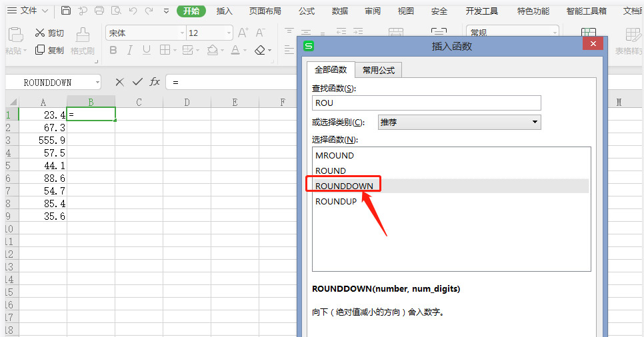Viewport: 644px width, 337px height.
Task: Click the formula bar input
Action: pyautogui.click(x=231, y=82)
